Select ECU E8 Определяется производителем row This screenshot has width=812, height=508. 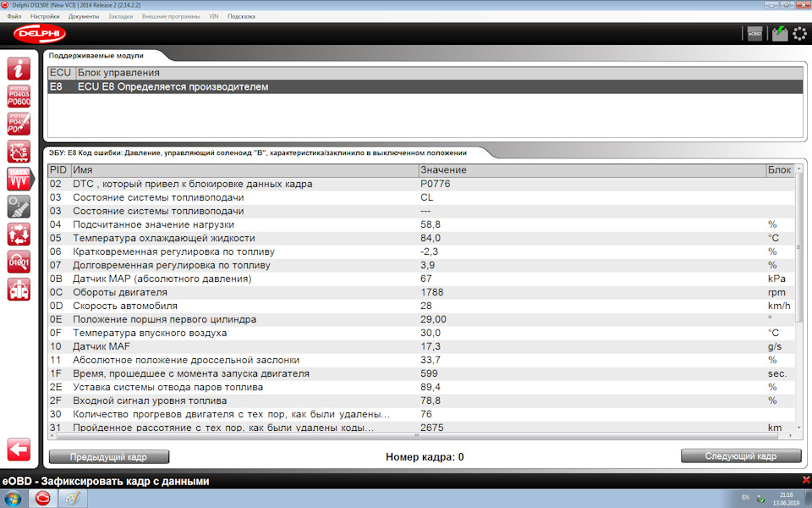point(425,86)
